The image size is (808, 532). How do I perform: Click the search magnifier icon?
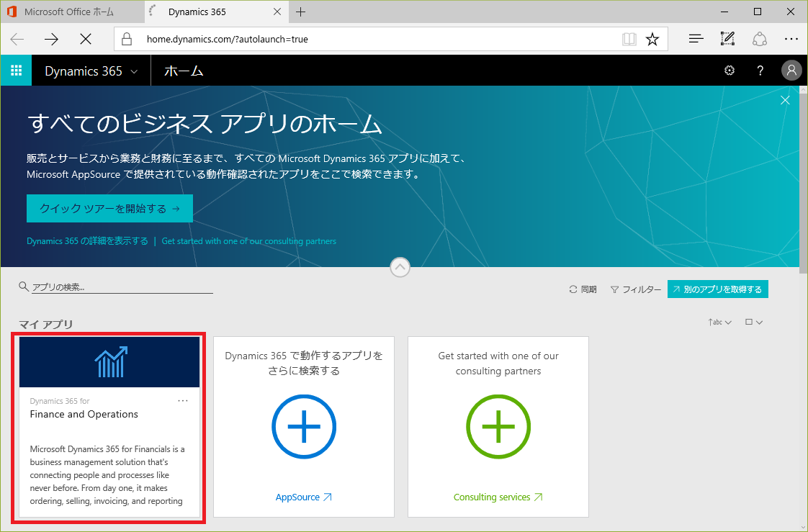23,287
